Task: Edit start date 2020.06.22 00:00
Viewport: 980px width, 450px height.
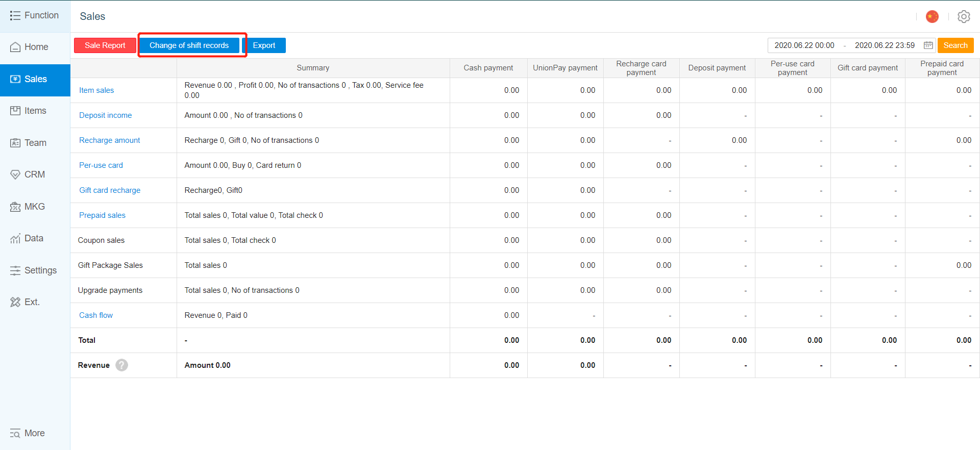Action: (x=804, y=45)
